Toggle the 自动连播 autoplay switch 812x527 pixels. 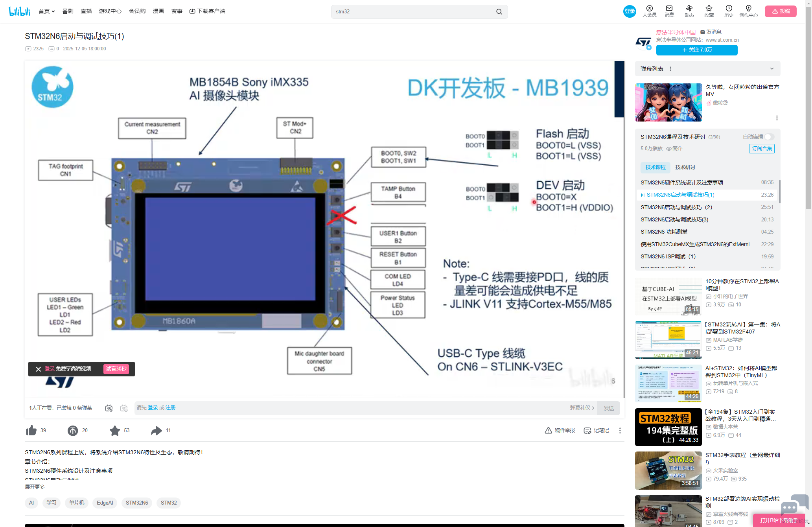tap(770, 137)
